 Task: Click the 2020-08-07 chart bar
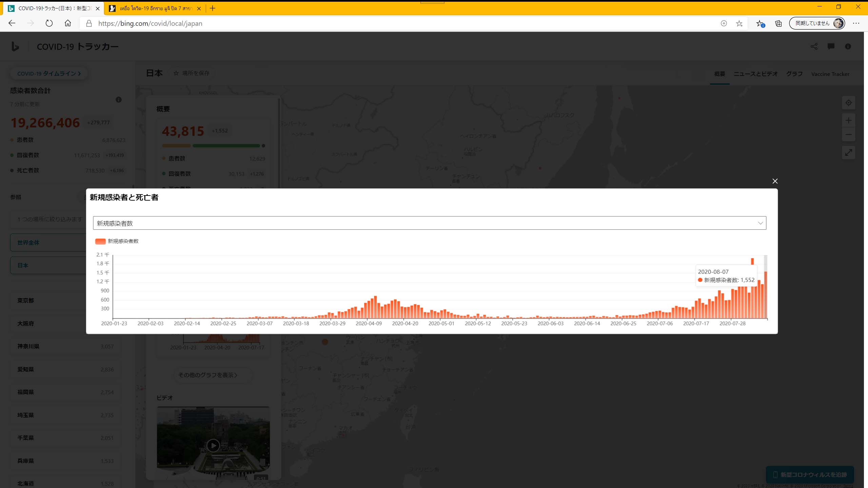766,295
